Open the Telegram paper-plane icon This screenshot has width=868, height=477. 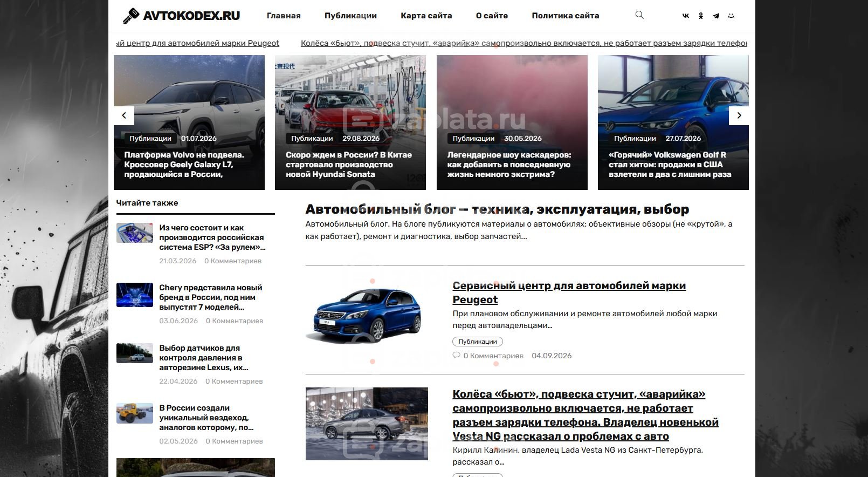[x=716, y=16]
